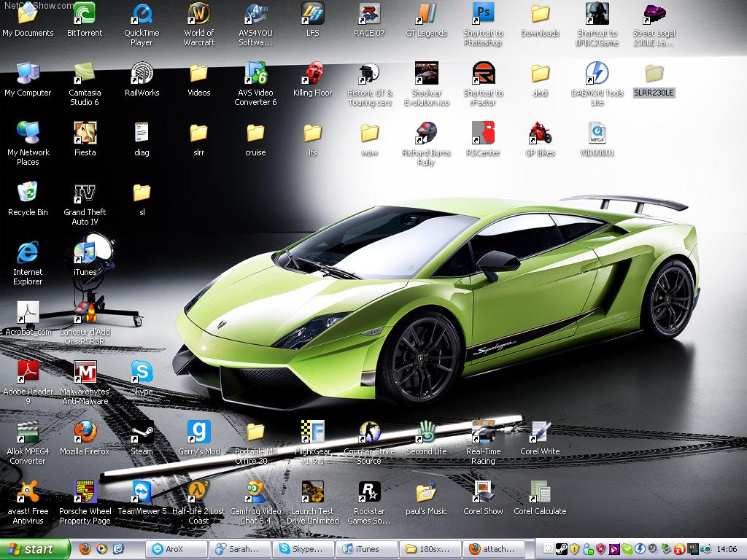Launch Mozilla Firefox from the desktop
747x560 pixels.
[85, 432]
